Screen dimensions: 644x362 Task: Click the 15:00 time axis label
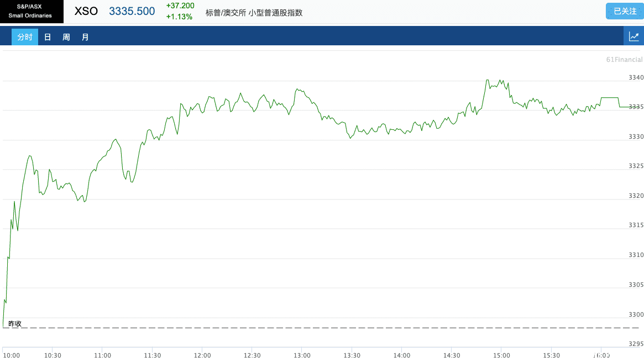click(x=501, y=355)
